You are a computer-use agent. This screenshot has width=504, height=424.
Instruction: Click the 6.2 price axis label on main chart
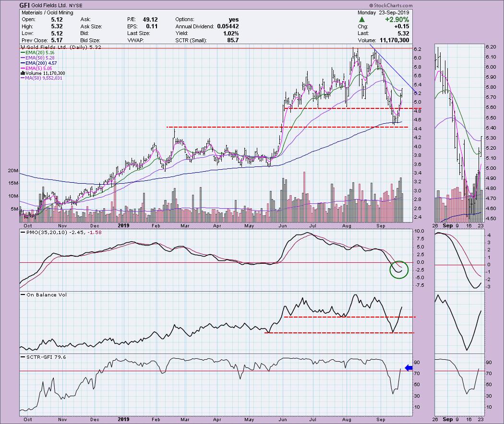[x=418, y=49]
